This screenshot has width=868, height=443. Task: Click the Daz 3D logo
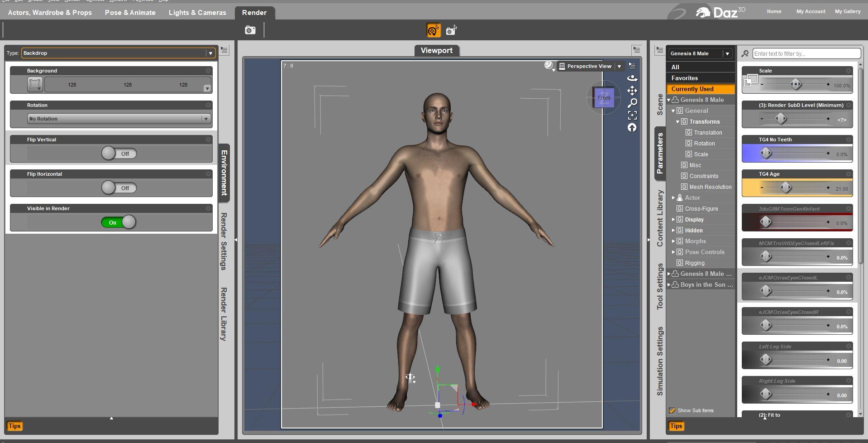pos(720,12)
